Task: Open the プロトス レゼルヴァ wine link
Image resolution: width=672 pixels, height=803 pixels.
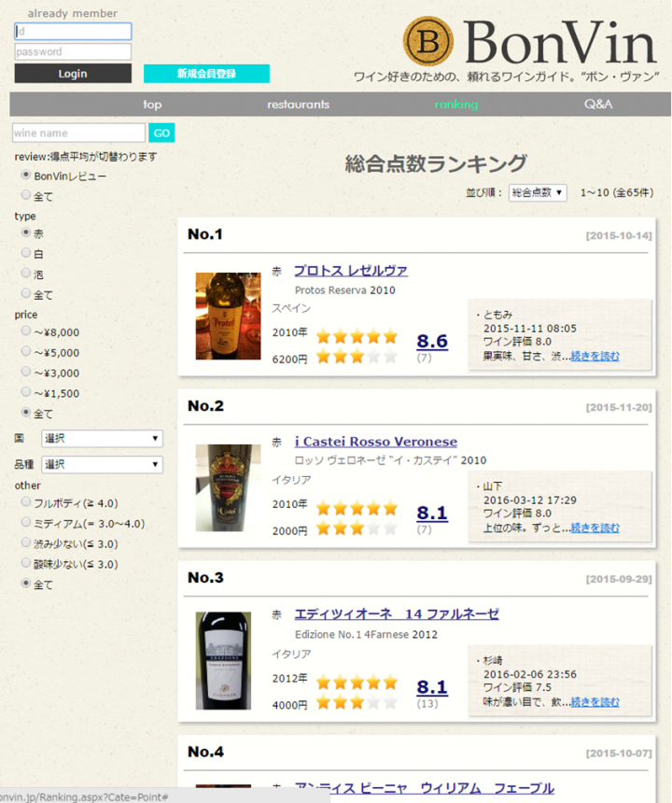Action: coord(351,271)
